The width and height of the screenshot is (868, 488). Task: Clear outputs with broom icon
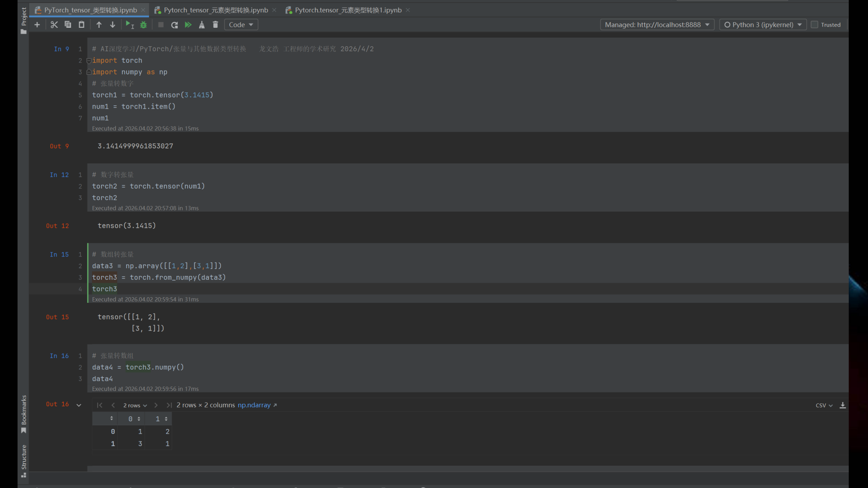(x=202, y=25)
